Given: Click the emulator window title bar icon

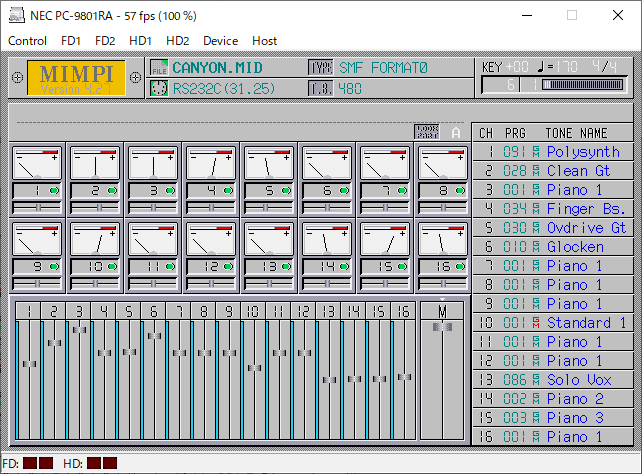Looking at the screenshot, I should pos(17,16).
